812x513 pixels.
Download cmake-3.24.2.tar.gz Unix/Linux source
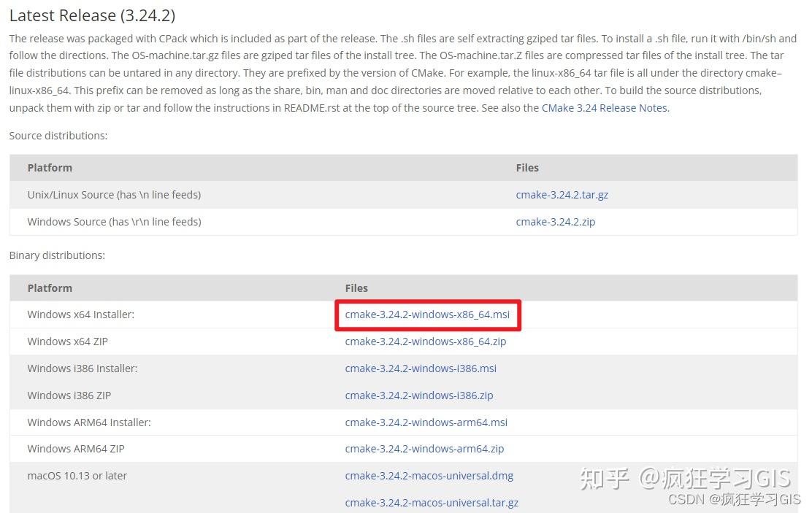[x=562, y=195]
